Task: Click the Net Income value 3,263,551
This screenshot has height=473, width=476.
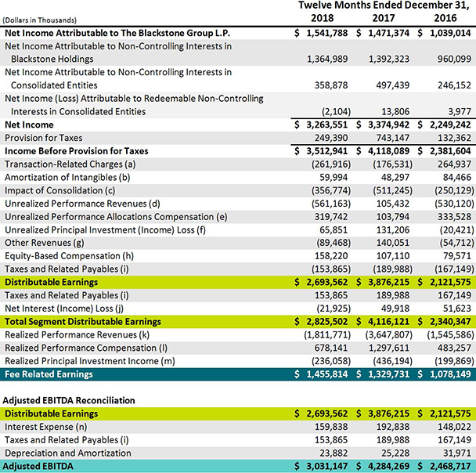Action: pos(327,125)
